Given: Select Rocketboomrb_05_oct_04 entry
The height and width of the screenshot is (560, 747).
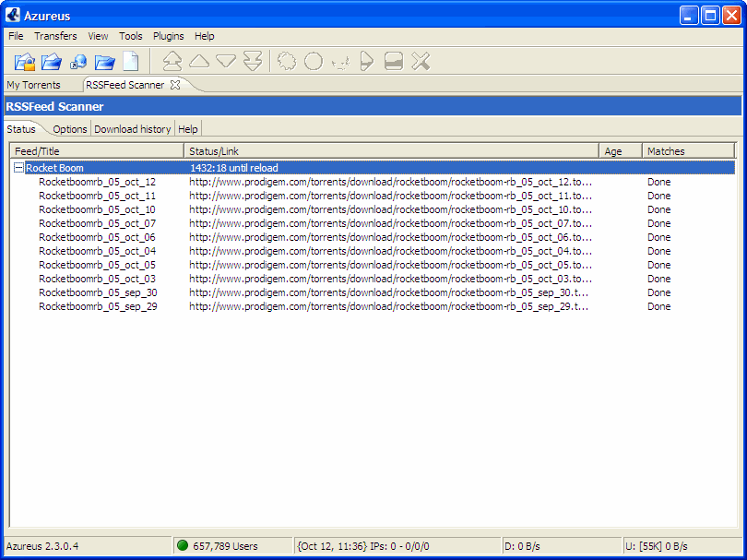Looking at the screenshot, I should click(97, 251).
